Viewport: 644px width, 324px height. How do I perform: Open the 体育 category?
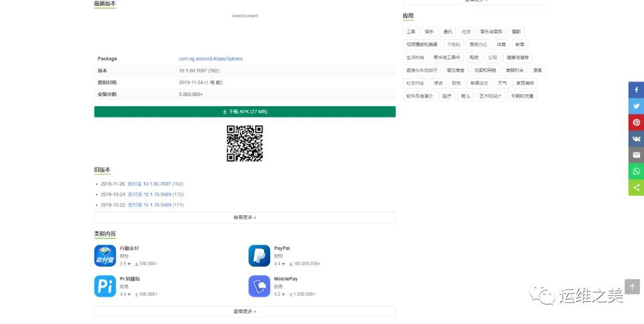click(501, 44)
